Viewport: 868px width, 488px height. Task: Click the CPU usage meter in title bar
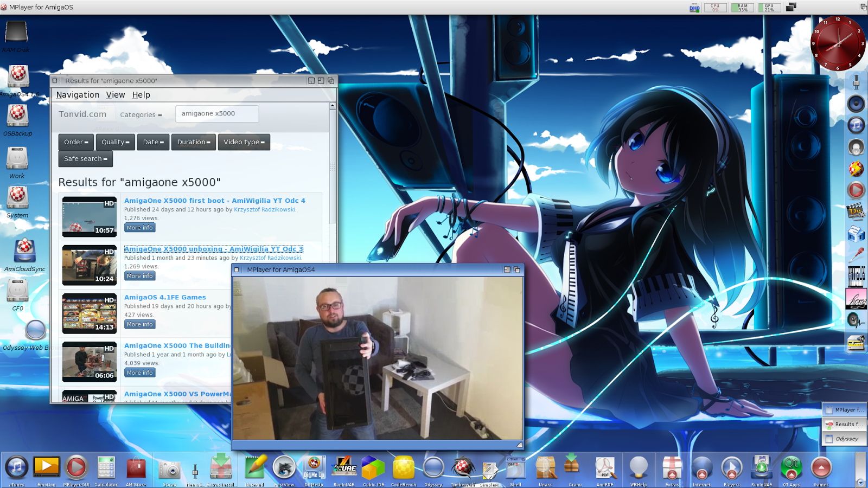[715, 8]
